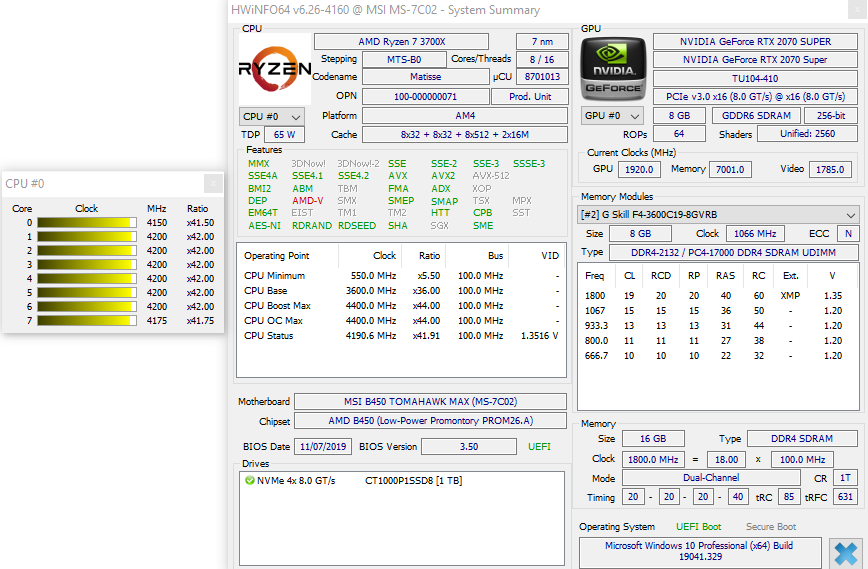This screenshot has width=868, height=569.
Task: Click the ECC N field
Action: click(x=848, y=234)
